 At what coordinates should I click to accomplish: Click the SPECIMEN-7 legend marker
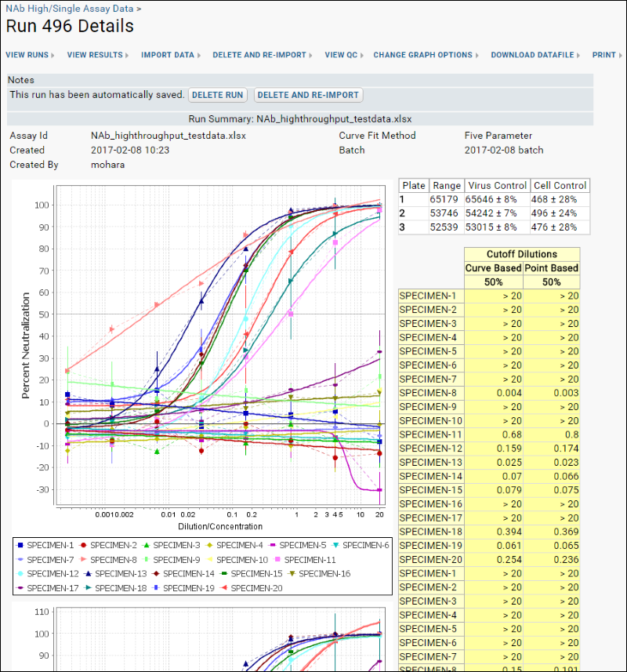[x=20, y=560]
